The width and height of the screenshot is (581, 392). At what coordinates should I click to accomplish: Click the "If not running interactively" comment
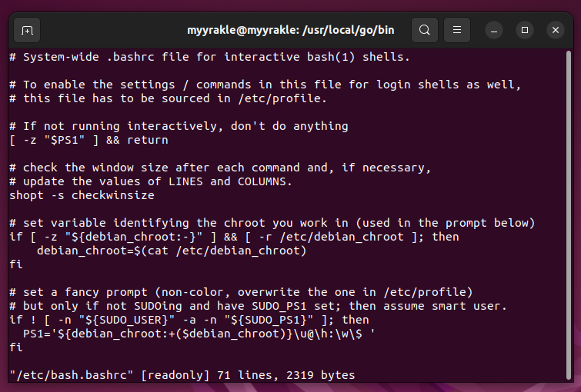179,126
